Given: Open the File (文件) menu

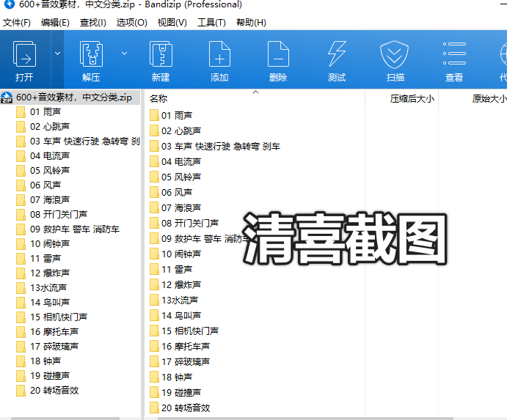Looking at the screenshot, I should pos(17,22).
